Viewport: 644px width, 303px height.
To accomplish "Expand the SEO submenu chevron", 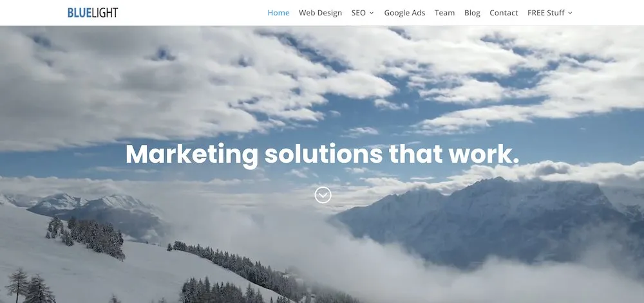I will (372, 13).
